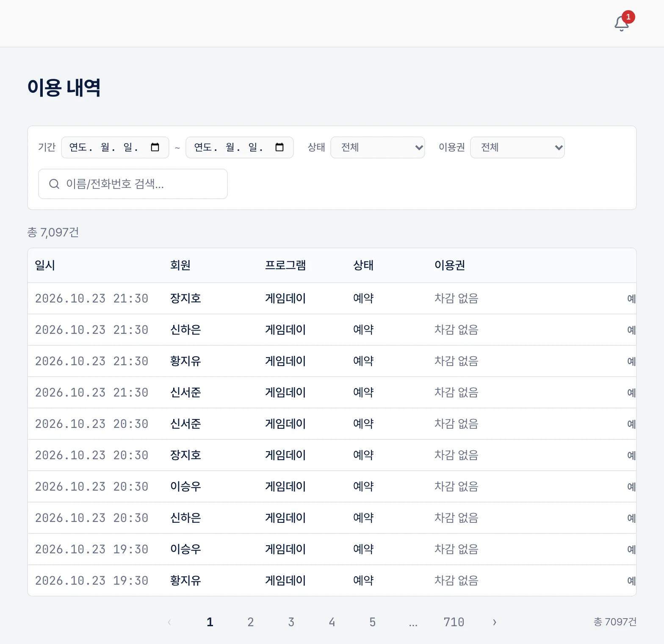Viewport: 664px width, 644px height.
Task: Focus the 이름/전화번호 검색 input field
Action: click(x=133, y=184)
